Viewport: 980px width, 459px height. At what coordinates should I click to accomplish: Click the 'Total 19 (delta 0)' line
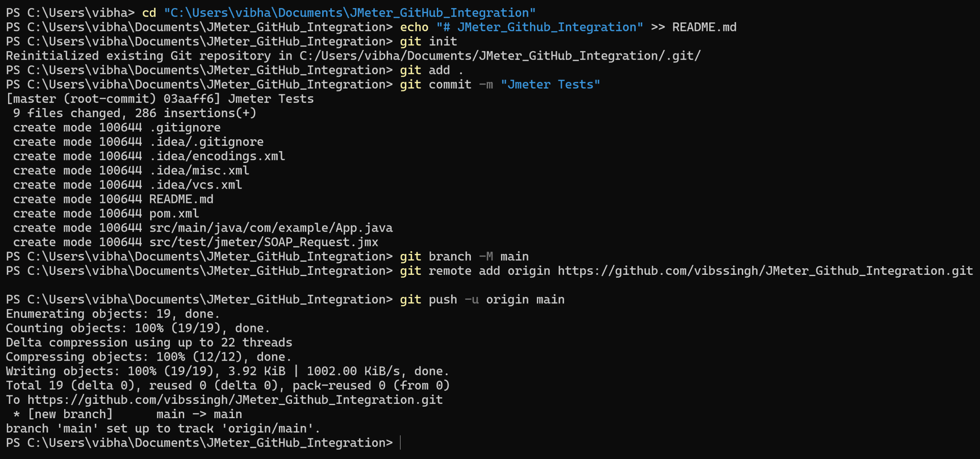(x=228, y=385)
